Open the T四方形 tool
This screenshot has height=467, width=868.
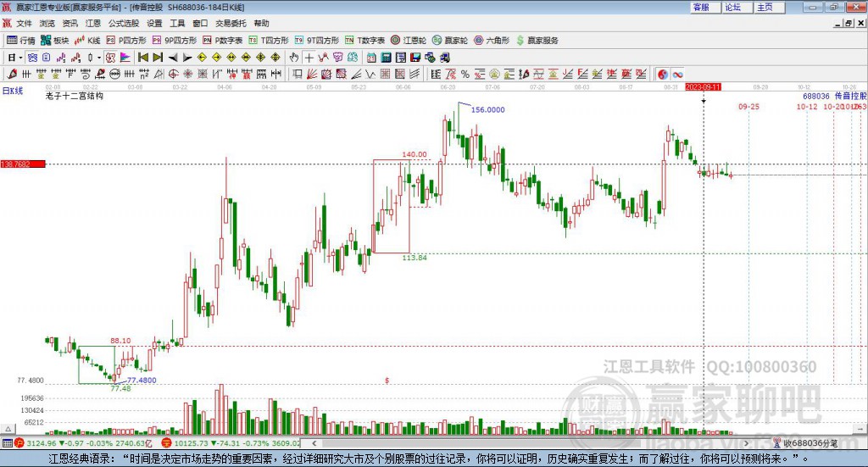[x=269, y=41]
